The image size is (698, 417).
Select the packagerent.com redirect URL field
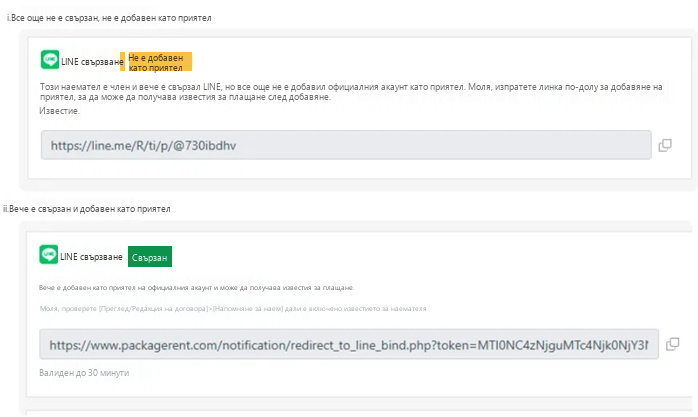pos(349,344)
